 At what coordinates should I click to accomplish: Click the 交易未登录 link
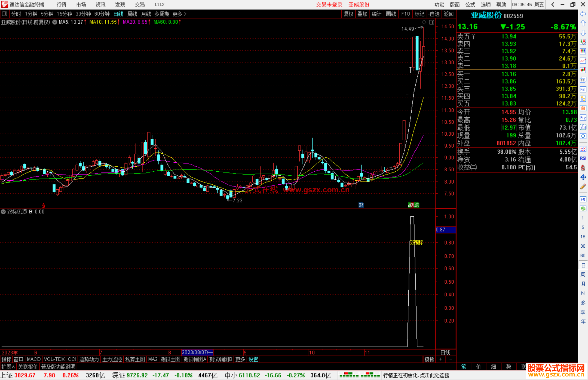[329, 5]
